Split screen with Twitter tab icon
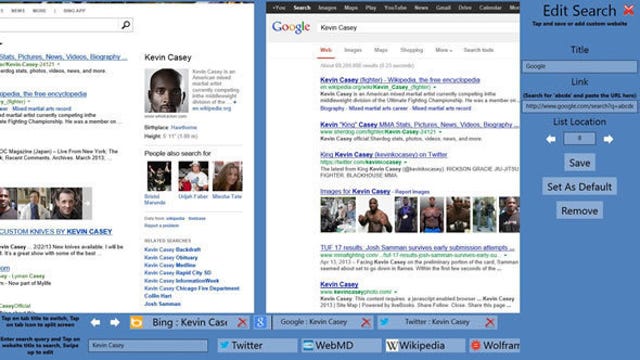Screen dimensions: 640x360 point(384,322)
